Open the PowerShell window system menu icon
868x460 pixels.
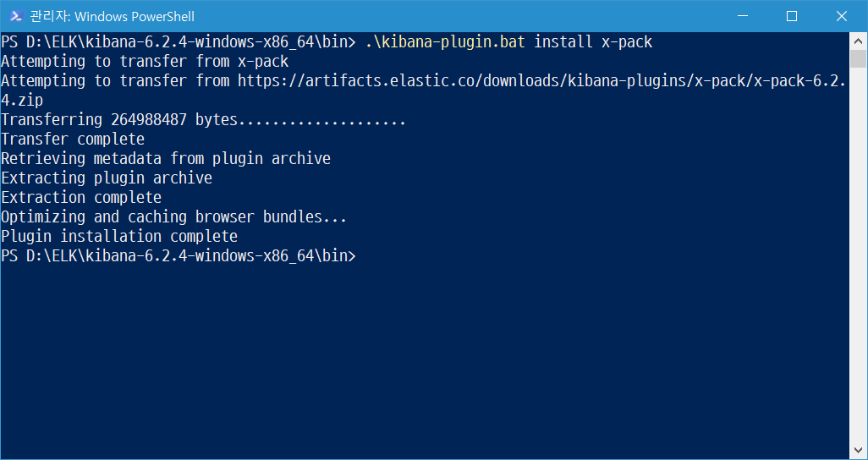[15, 16]
